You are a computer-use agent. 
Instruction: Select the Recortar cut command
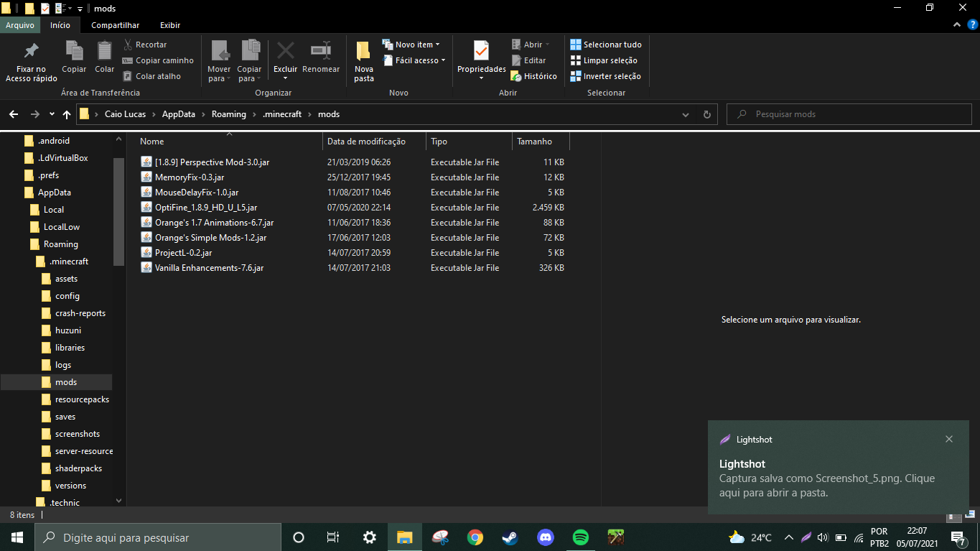click(x=145, y=45)
